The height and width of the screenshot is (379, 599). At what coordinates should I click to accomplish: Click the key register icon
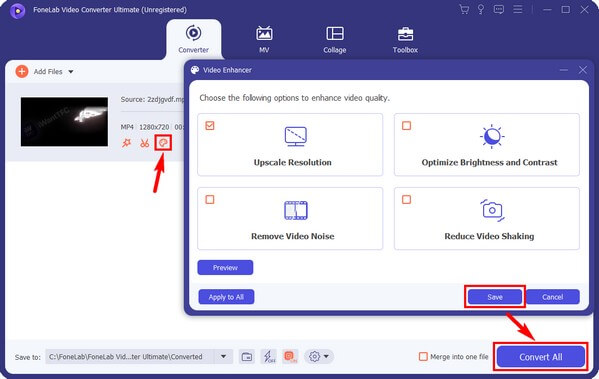point(481,10)
